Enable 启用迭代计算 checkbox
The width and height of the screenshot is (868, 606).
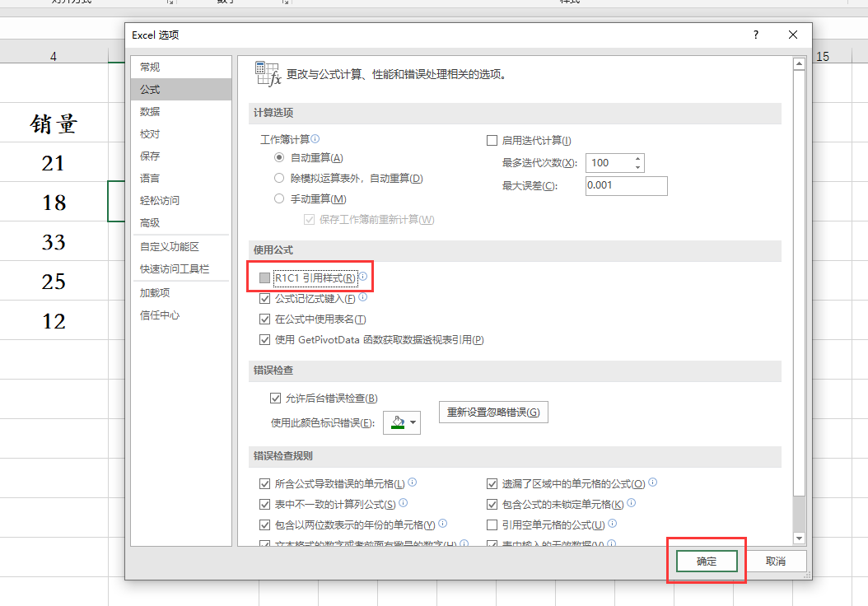(492, 141)
